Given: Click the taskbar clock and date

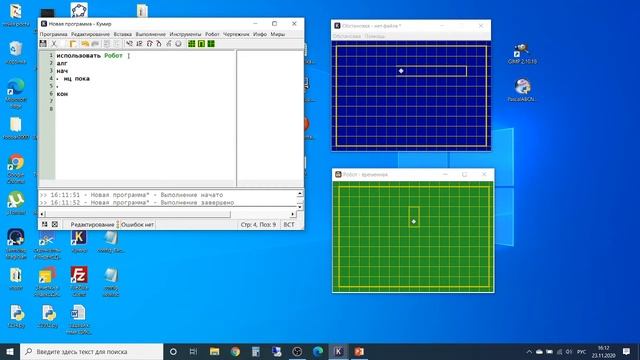Looking at the screenshot, I should (604, 351).
